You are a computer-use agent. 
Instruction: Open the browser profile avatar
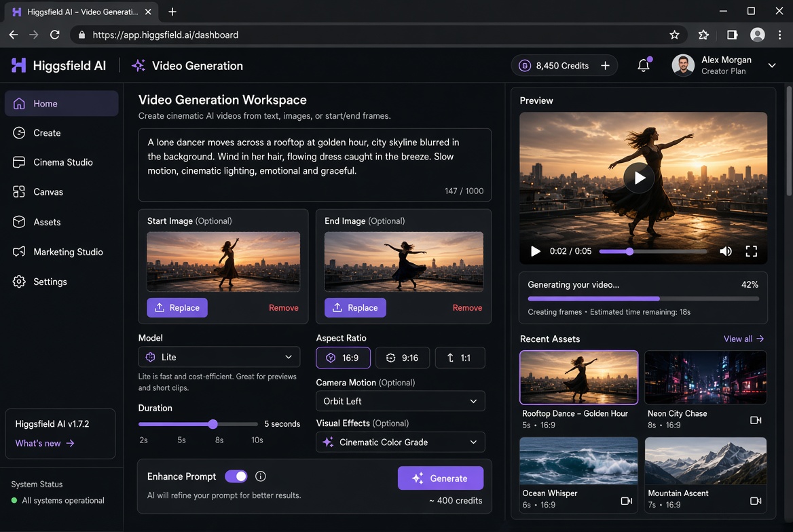(757, 35)
